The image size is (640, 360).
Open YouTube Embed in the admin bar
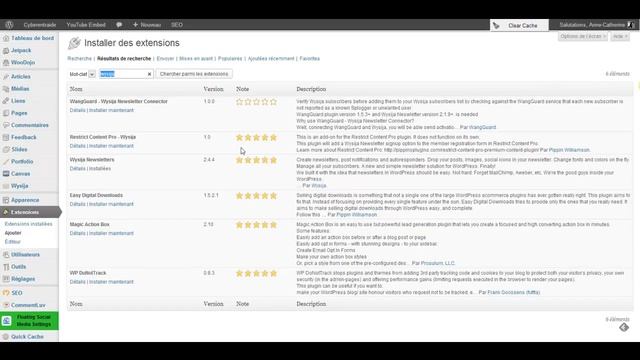coord(86,25)
